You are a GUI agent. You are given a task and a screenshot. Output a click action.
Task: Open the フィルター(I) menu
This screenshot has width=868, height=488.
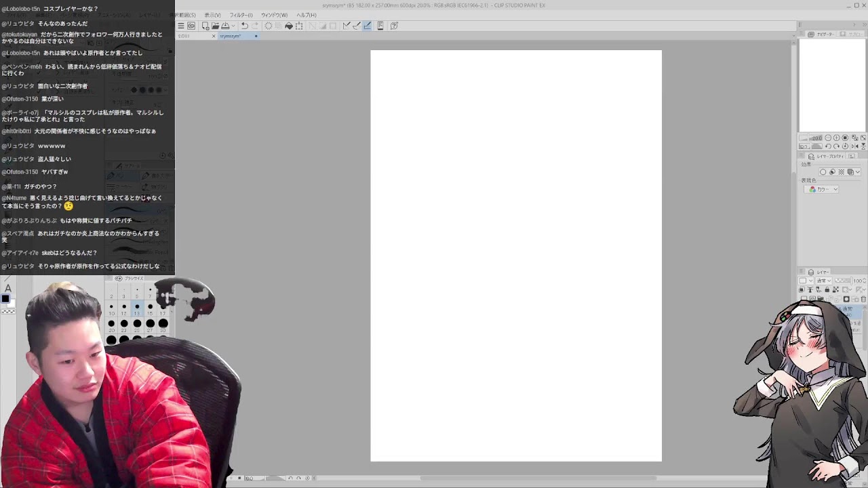(241, 15)
